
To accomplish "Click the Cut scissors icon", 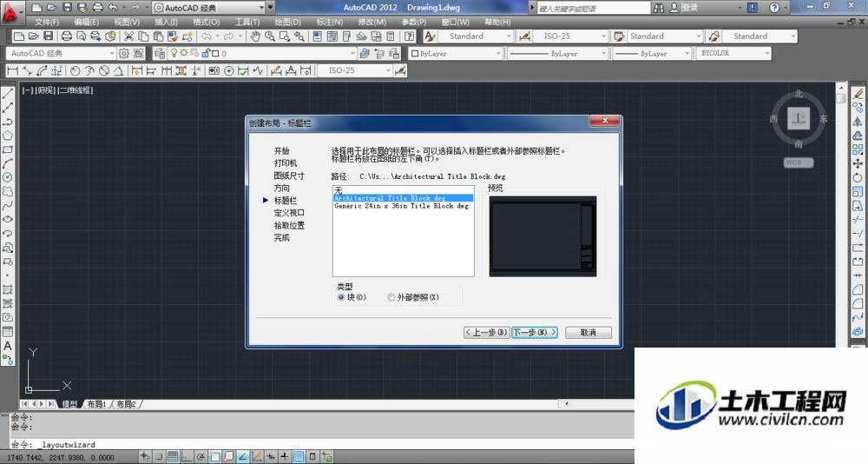I will [128, 36].
